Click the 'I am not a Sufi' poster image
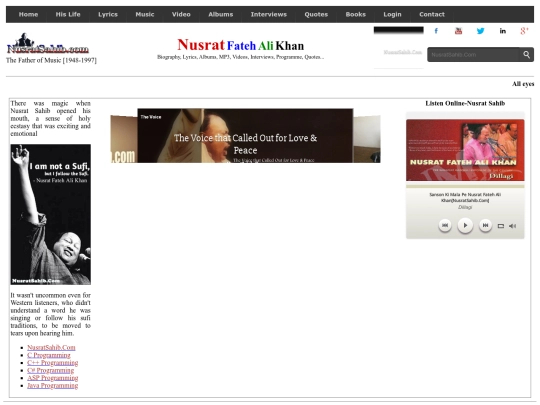540x405 pixels. (x=51, y=214)
